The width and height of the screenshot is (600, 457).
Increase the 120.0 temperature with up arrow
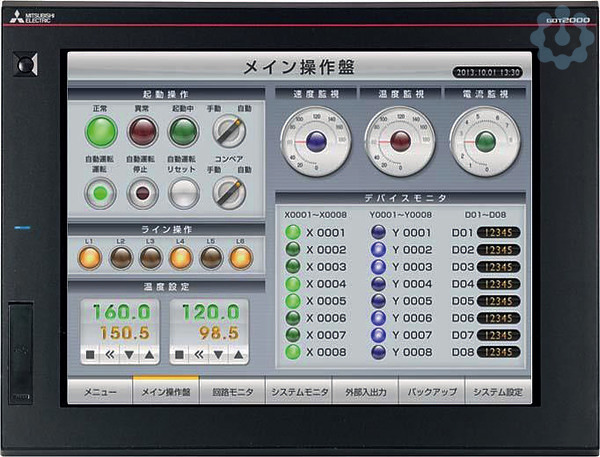pyautogui.click(x=237, y=354)
